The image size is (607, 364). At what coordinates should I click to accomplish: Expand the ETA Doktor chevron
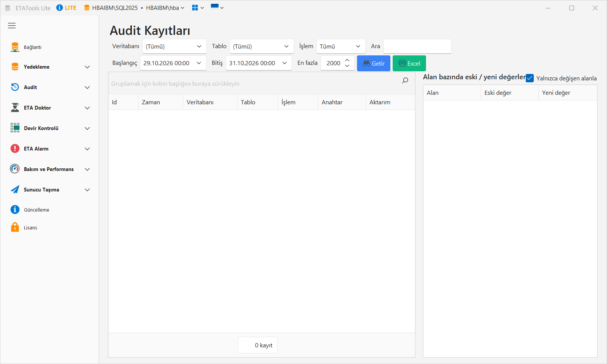pos(87,108)
